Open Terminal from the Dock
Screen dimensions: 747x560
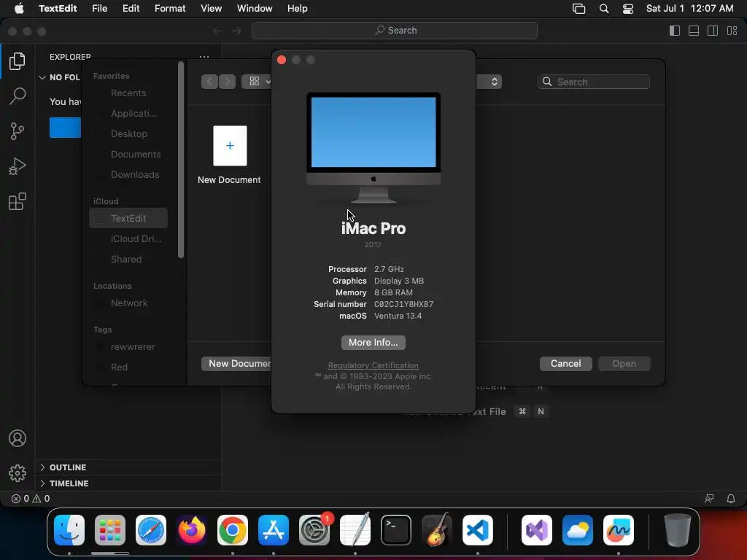coord(396,530)
